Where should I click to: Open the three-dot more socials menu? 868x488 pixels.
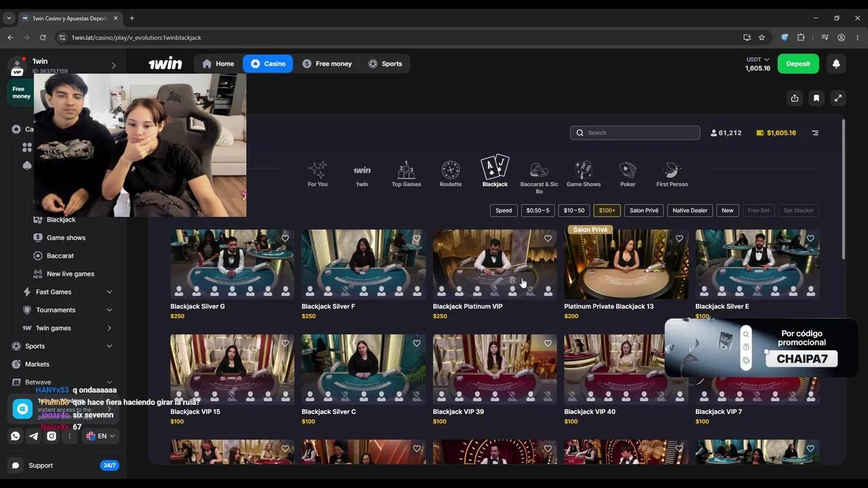tap(69, 436)
